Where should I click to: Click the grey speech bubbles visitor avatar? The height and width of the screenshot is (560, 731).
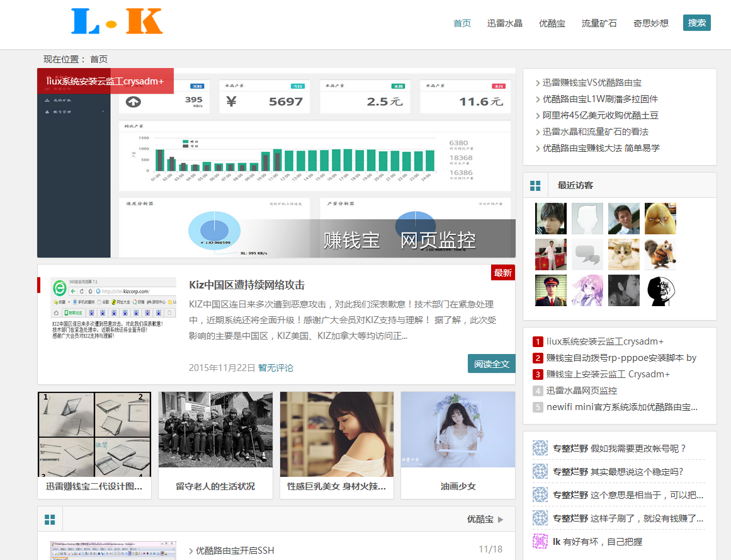[x=587, y=254]
